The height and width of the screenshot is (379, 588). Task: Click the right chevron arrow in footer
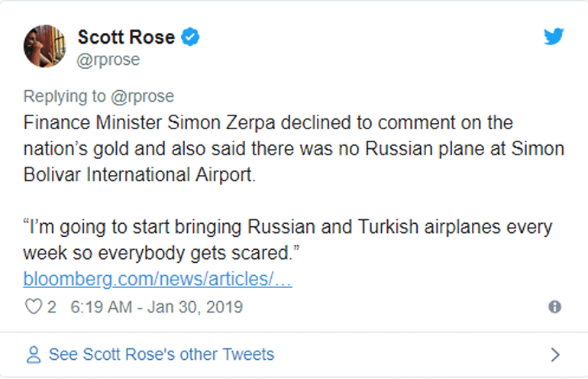click(x=555, y=355)
